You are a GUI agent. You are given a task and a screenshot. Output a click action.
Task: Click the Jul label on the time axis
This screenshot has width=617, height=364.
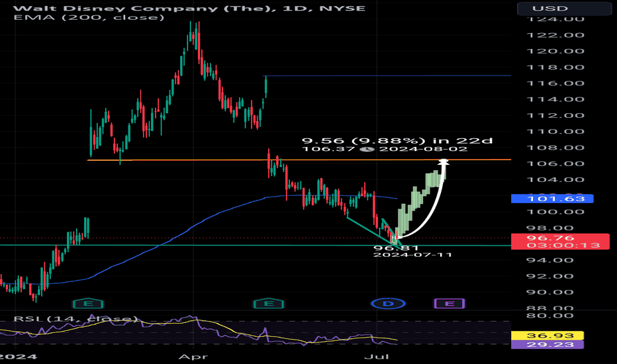tap(377, 357)
